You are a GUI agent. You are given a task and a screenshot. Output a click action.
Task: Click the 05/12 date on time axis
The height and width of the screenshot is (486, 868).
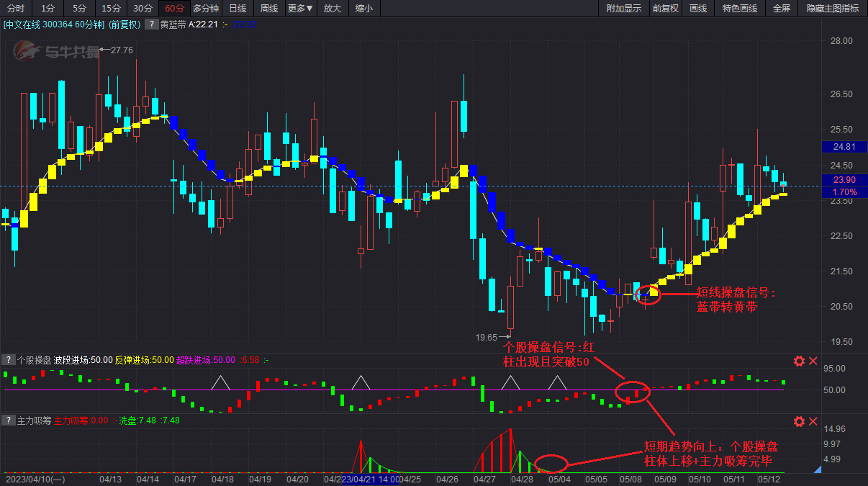tap(771, 479)
